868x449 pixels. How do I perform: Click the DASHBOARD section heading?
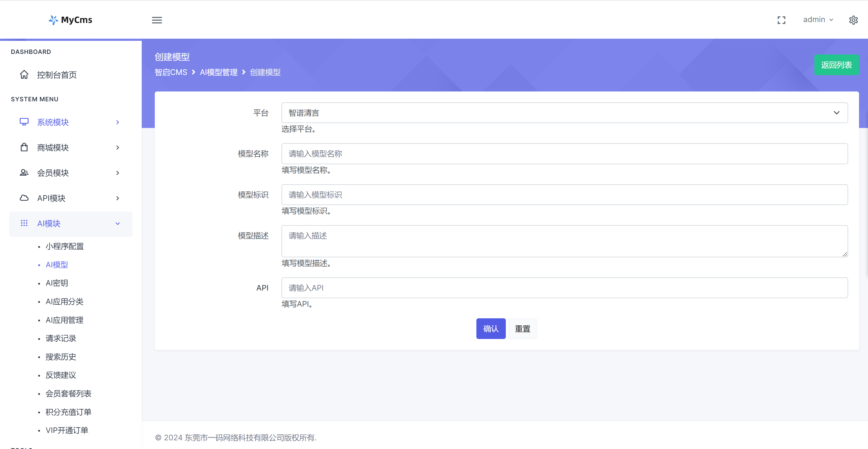31,52
